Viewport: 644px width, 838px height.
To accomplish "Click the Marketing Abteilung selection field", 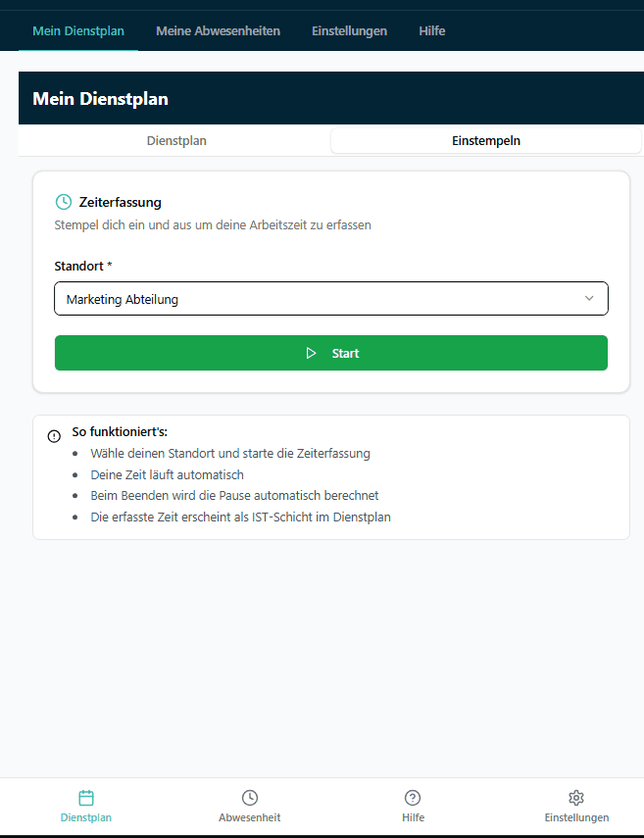I will (x=330, y=298).
